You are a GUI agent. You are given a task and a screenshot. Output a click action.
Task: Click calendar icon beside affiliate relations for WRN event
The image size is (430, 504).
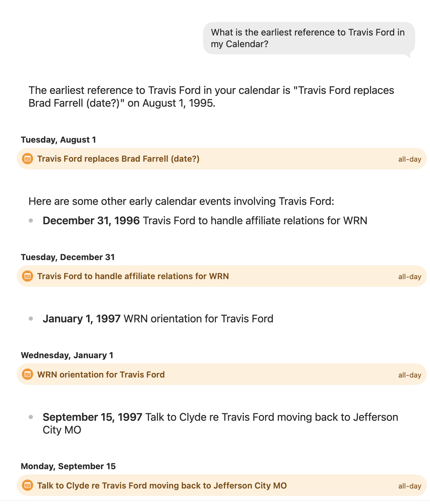27,276
